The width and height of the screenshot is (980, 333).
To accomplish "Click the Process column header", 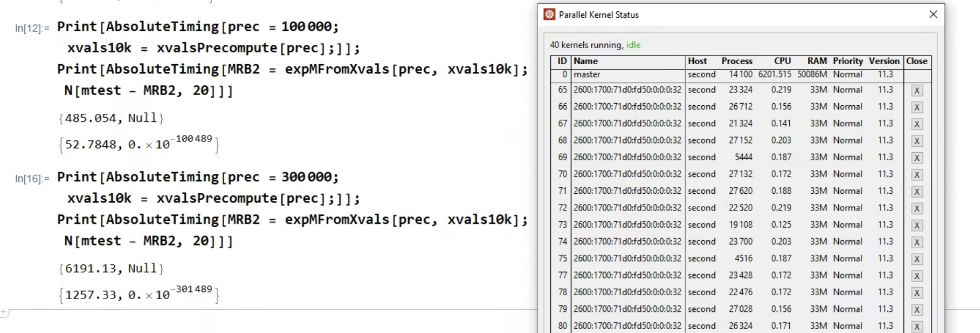I will [x=737, y=61].
